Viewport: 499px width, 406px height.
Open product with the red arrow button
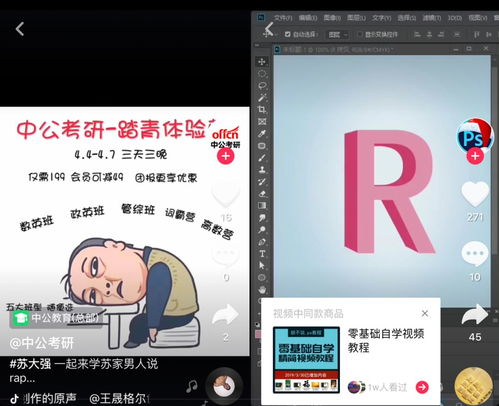point(422,387)
